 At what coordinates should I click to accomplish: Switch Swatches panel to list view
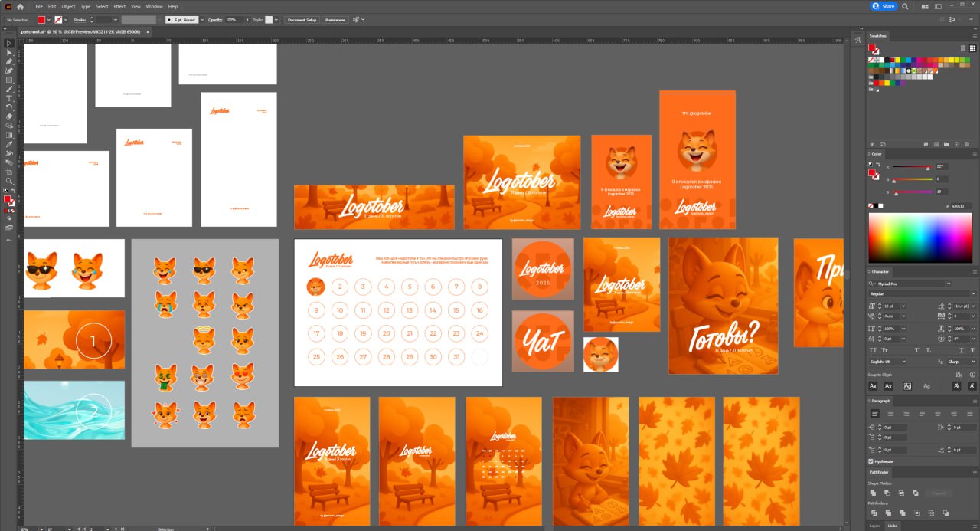tap(962, 48)
